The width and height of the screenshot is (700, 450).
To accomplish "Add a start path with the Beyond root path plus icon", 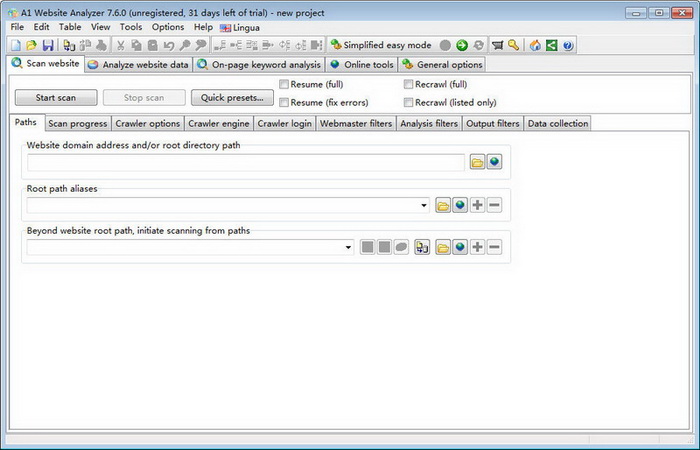I will point(477,247).
